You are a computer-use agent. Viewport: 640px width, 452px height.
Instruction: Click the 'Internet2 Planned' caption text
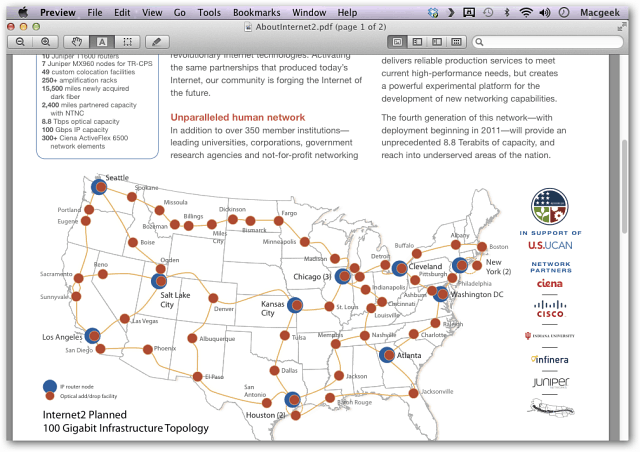84,414
